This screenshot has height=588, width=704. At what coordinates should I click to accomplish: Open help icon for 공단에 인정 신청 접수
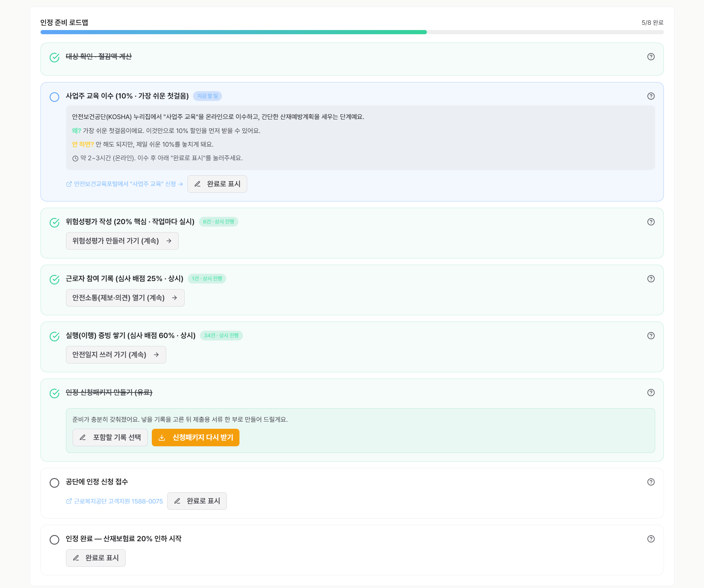651,482
